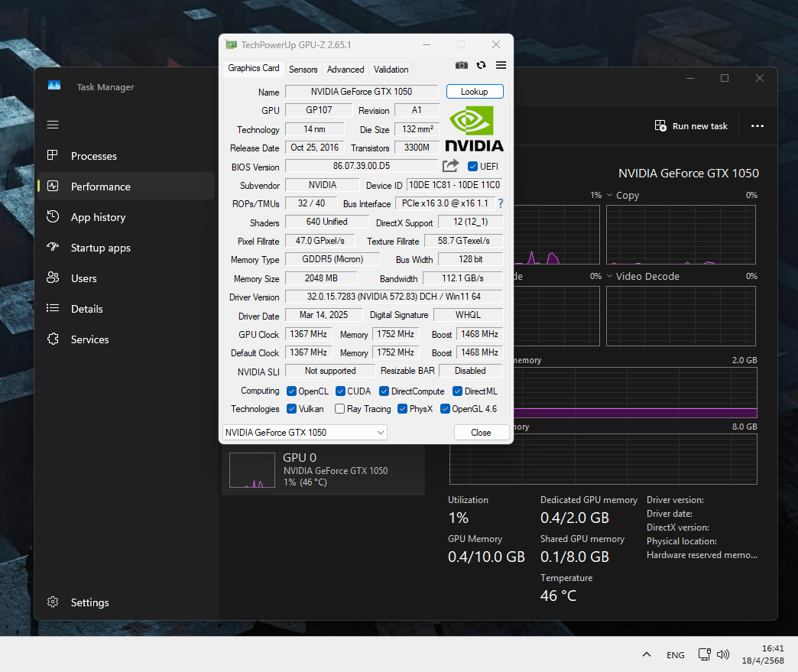Click Run new task in Task Manager
Screen dimensions: 798x672
click(691, 125)
